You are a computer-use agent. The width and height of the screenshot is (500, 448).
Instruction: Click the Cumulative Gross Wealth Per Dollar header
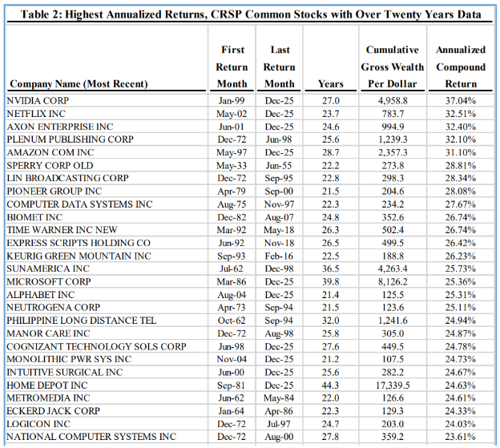coord(393,67)
